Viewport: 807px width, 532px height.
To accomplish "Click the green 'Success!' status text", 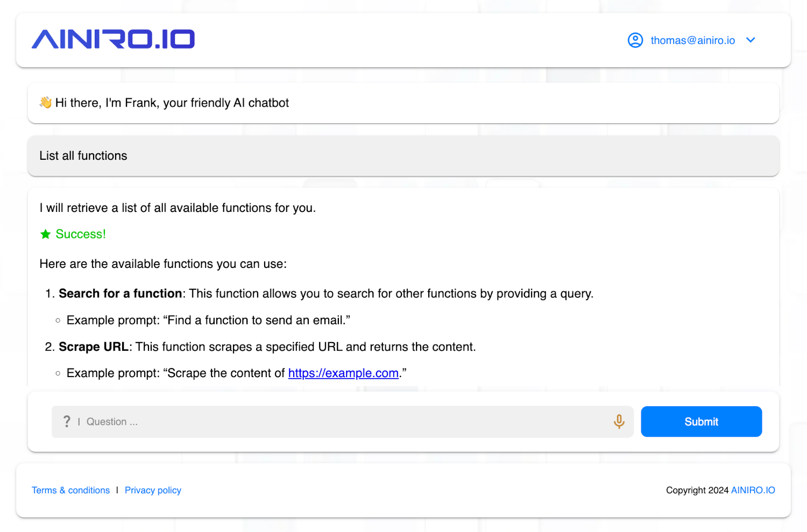I will (81, 234).
